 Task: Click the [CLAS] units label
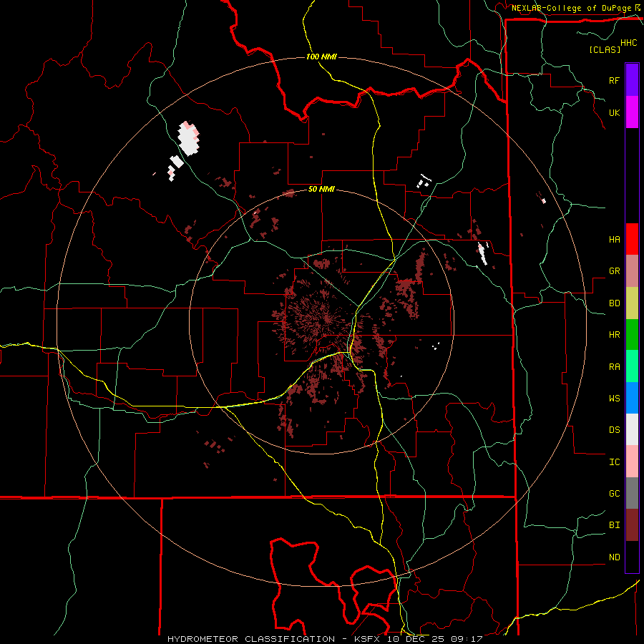coord(605,49)
